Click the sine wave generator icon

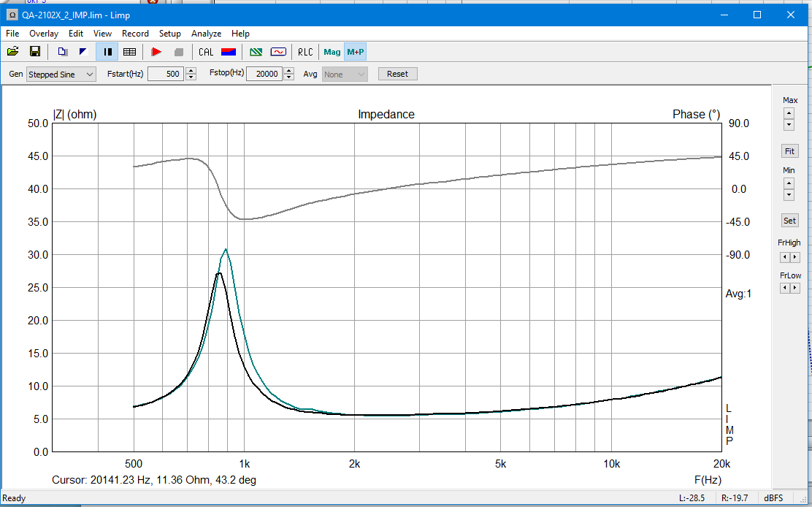tap(278, 51)
